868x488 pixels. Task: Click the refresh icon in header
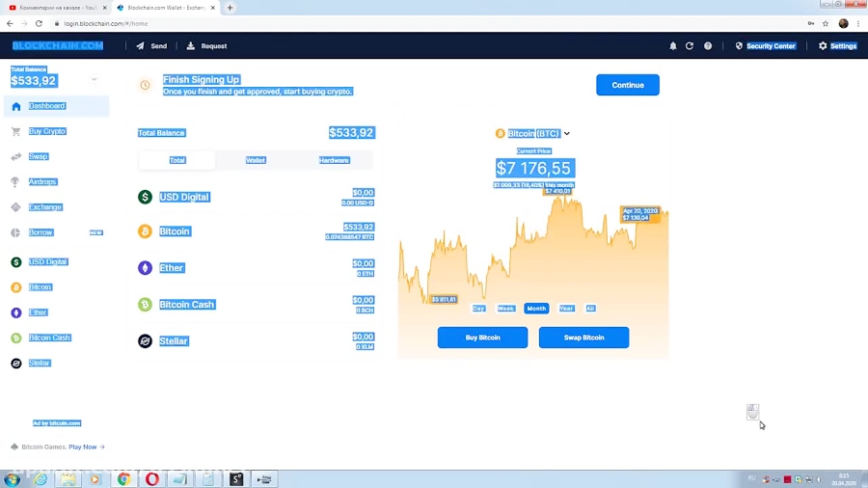[x=690, y=46]
